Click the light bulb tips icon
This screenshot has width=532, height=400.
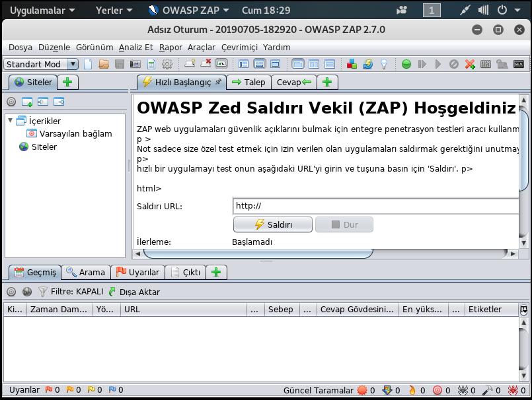click(384, 64)
